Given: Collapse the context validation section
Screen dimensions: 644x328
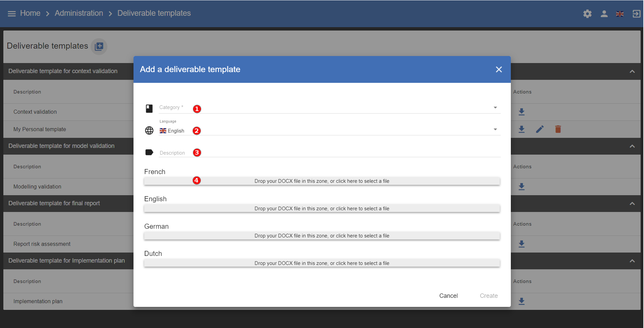Looking at the screenshot, I should (x=632, y=71).
